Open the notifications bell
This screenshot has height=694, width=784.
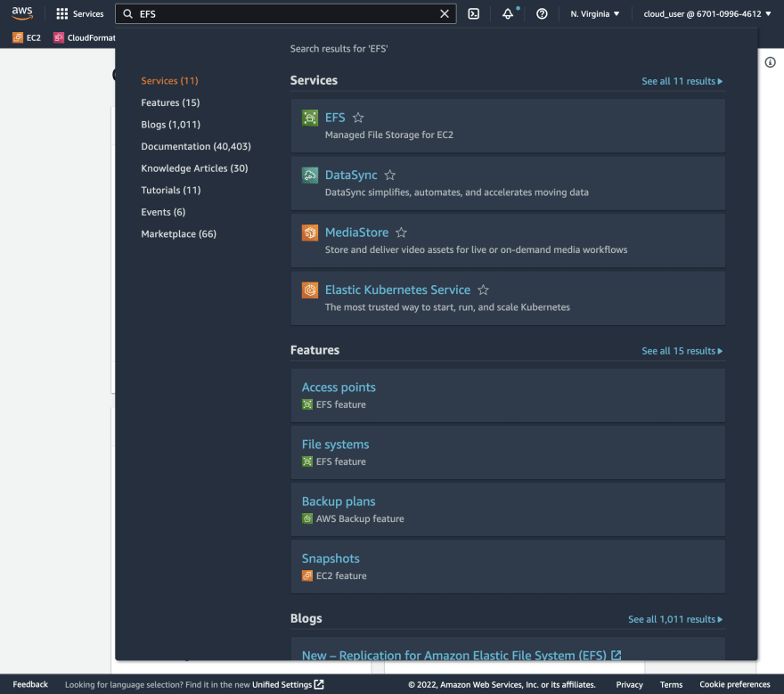click(x=508, y=14)
